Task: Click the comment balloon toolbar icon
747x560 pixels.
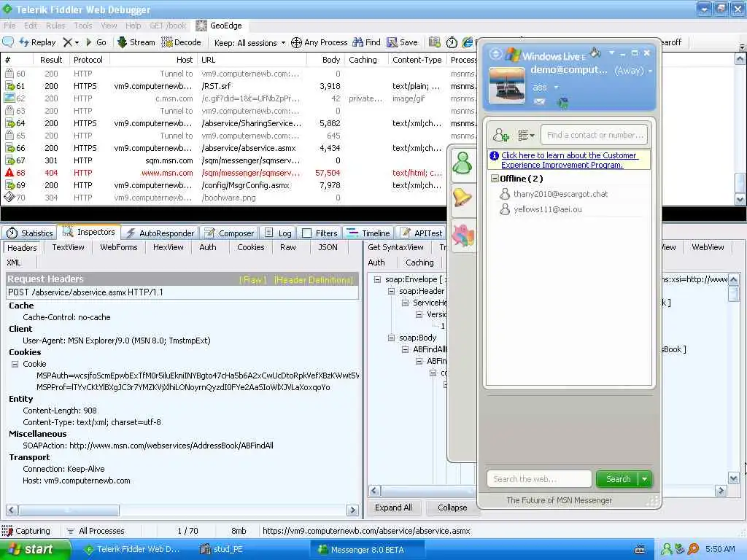Action: point(8,42)
